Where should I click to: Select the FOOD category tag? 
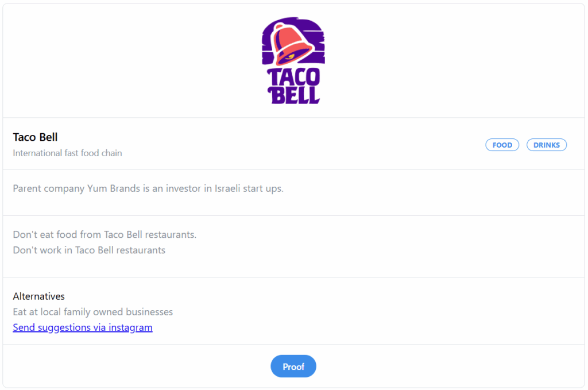tap(502, 145)
